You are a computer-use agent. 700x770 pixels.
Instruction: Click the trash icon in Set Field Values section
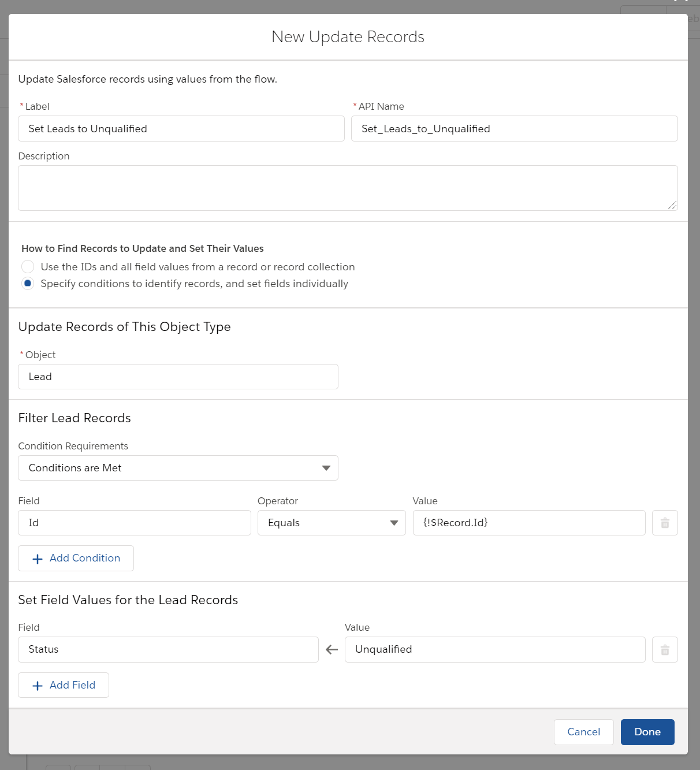tap(665, 649)
